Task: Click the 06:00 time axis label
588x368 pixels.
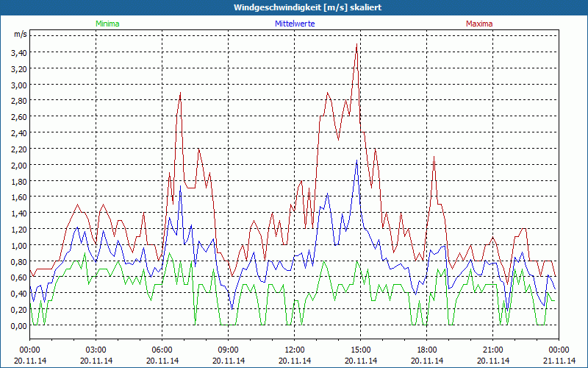Action: click(x=162, y=350)
